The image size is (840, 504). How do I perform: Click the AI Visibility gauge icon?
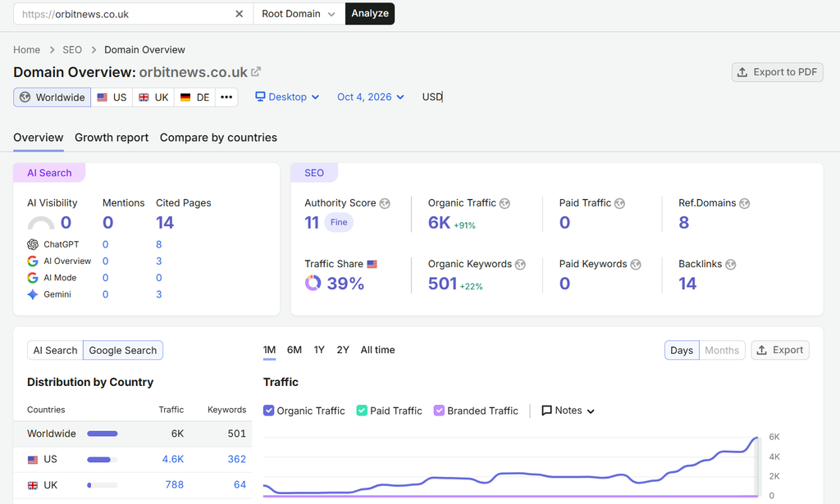pos(41,223)
